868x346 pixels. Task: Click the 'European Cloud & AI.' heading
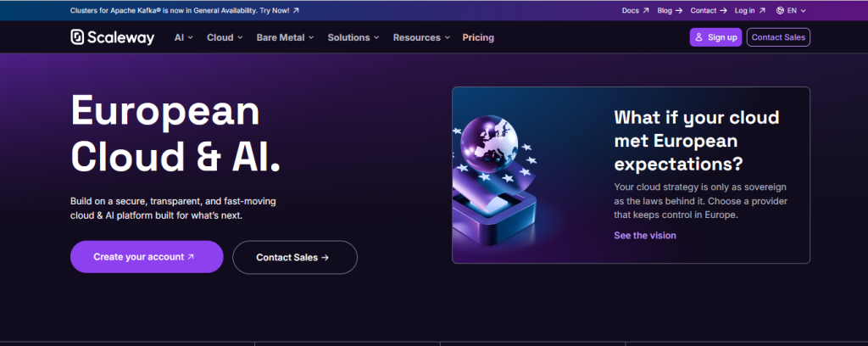(175, 133)
